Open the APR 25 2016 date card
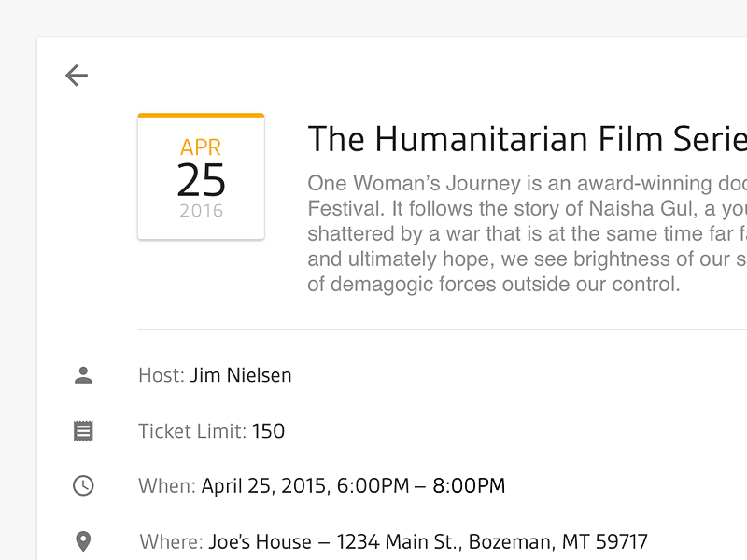 click(201, 176)
